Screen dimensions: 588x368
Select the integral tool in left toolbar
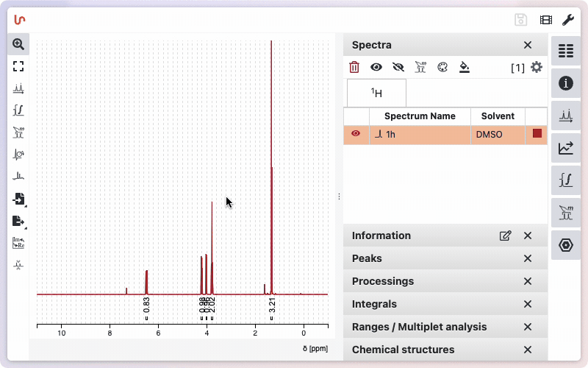point(18,110)
